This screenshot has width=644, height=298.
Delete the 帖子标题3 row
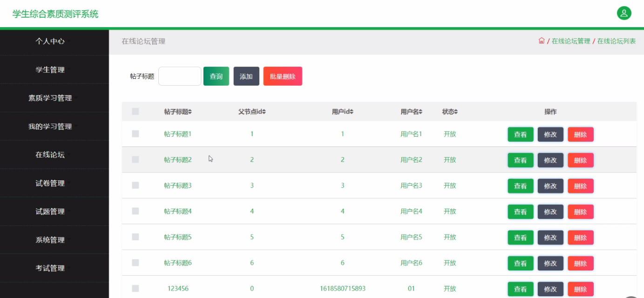click(580, 186)
